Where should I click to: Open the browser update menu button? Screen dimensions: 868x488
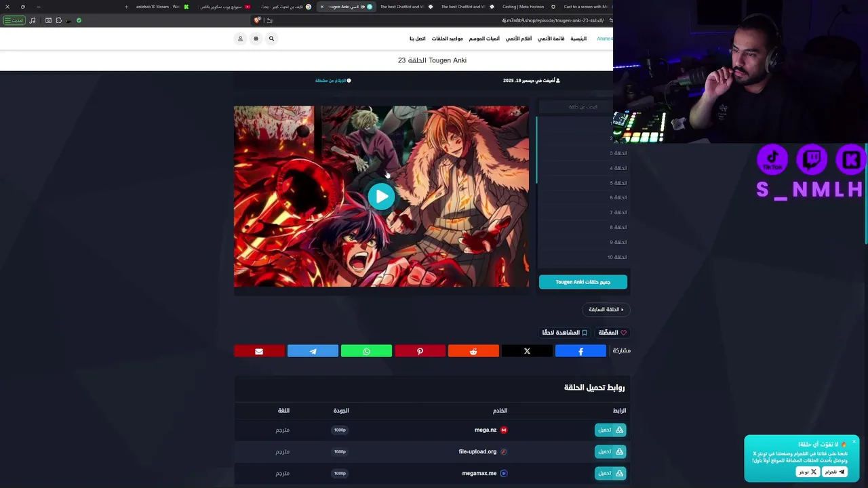tap(14, 20)
